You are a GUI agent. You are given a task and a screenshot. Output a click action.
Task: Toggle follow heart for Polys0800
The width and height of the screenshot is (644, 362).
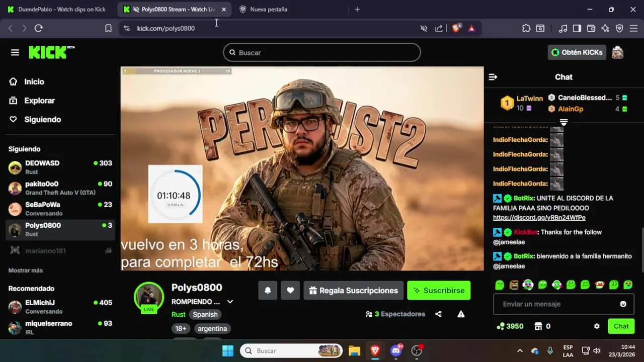click(290, 291)
